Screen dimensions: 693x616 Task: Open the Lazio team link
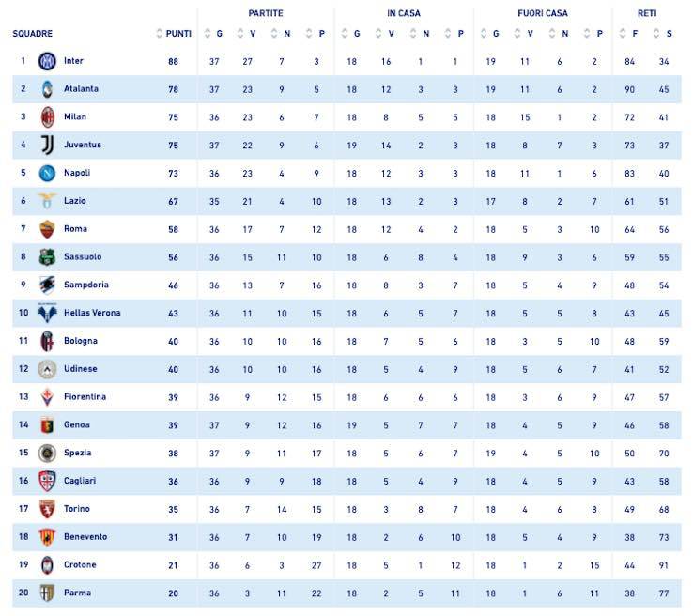click(x=74, y=201)
